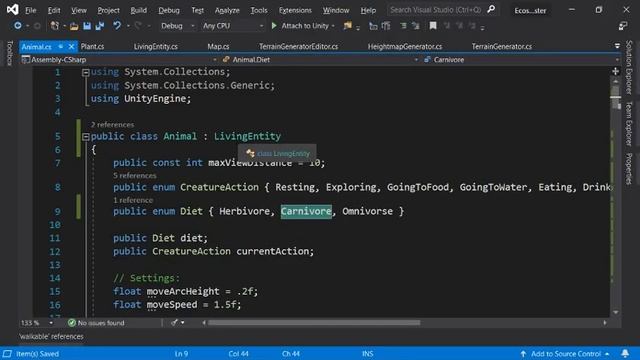Click the comment selected lines icon
640x360 pixels.
(x=403, y=26)
